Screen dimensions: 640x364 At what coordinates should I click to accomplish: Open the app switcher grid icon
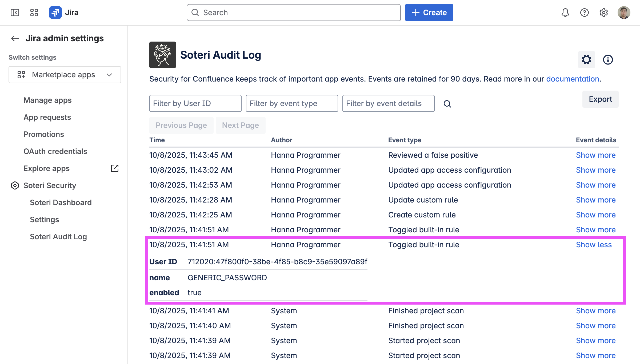pos(34,13)
